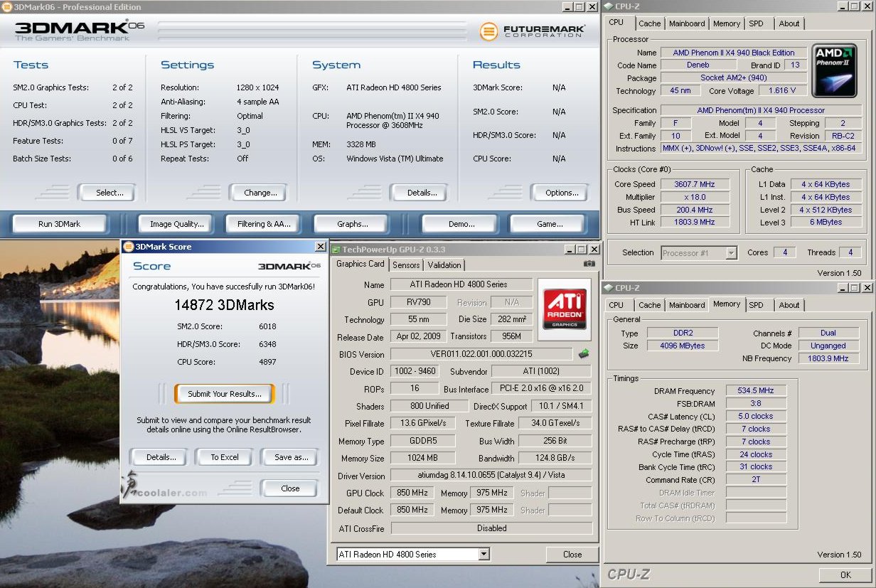876x588 pixels.
Task: Minimize the TechPowerUp GPU-Z window
Action: pos(569,250)
